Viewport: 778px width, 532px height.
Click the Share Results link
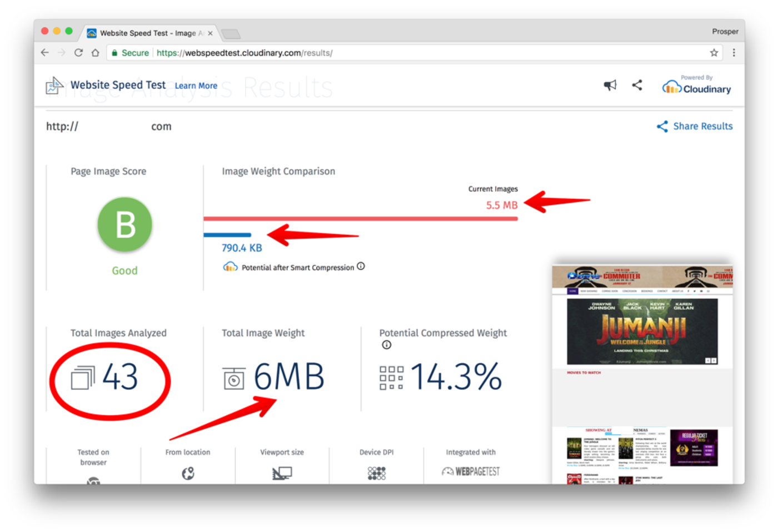click(695, 126)
